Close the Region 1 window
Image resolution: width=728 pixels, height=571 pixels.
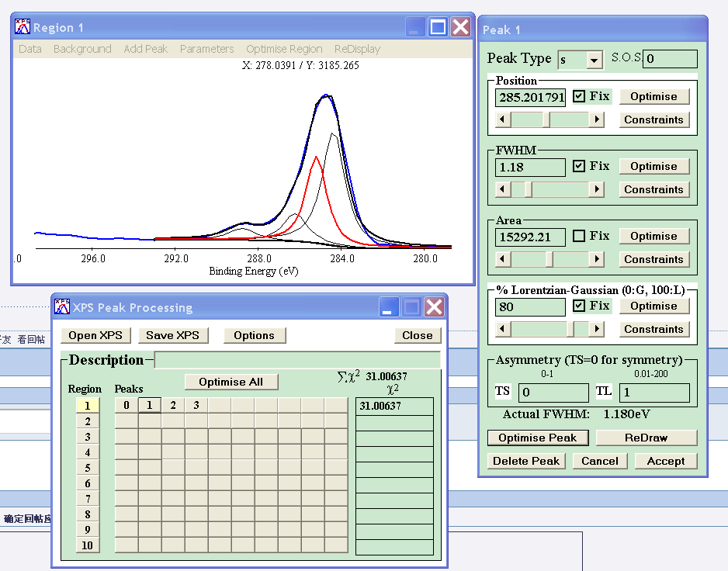tap(460, 27)
